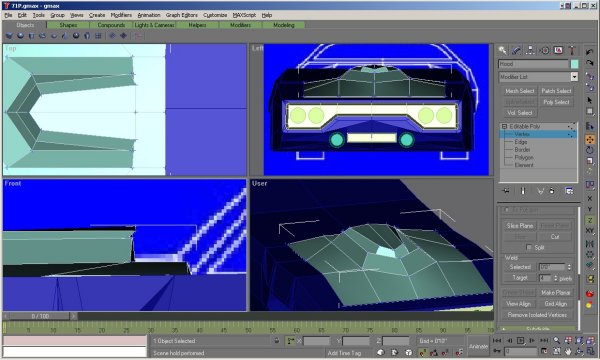600x360 pixels.
Task: Collapse the Editable Poly tree node
Action: (504, 126)
